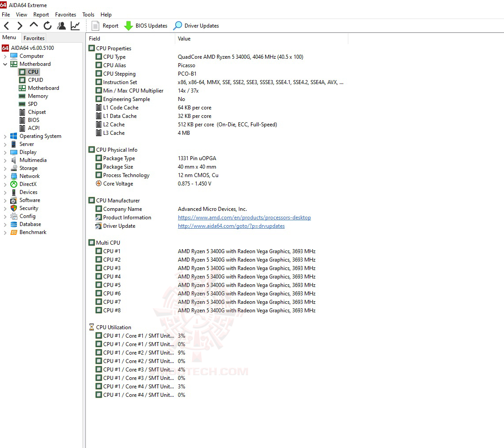The width and height of the screenshot is (504, 448).
Task: Open the aida64.com driver updates link
Action: (x=231, y=226)
